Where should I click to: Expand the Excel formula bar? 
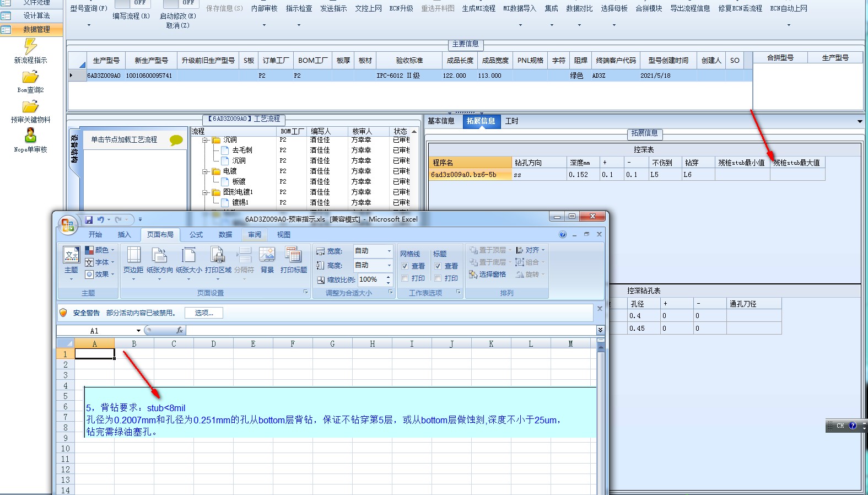coord(600,330)
